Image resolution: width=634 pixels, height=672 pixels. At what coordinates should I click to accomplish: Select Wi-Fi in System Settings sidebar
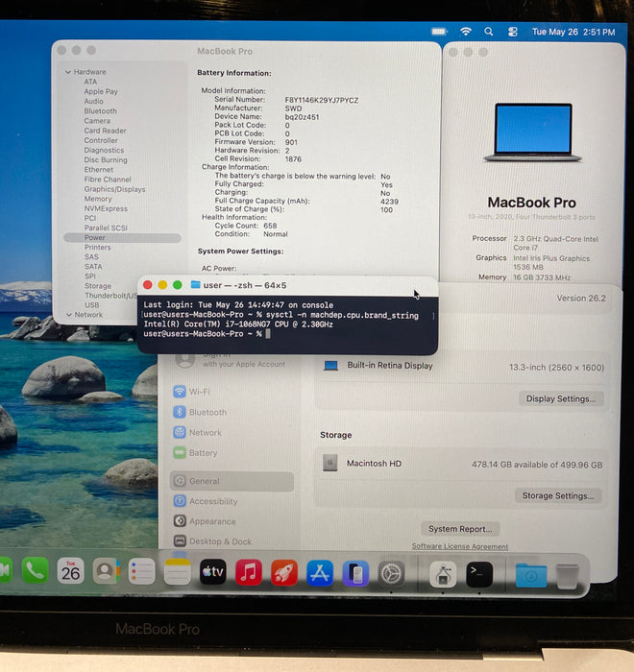(232, 392)
